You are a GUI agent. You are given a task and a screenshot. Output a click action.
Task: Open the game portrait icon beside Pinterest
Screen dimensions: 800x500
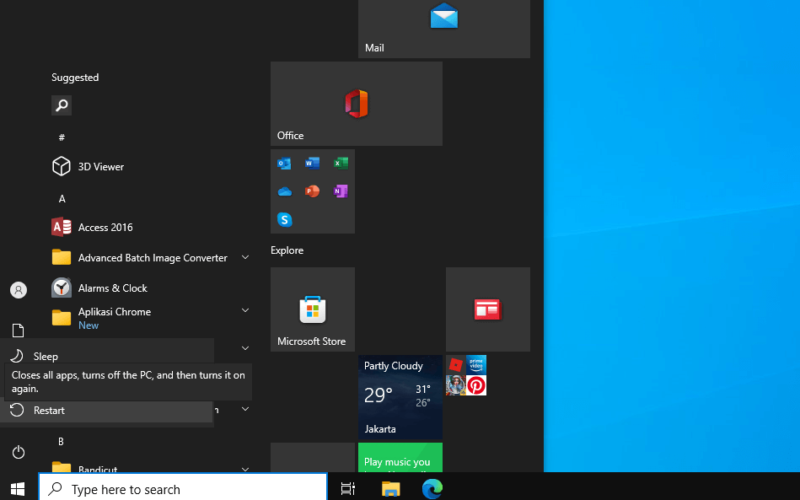(456, 385)
